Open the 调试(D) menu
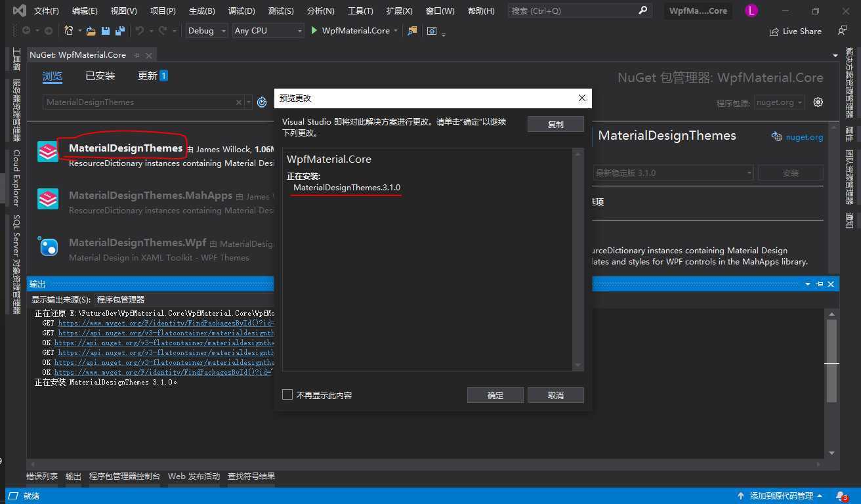The width and height of the screenshot is (861, 504). [x=241, y=10]
